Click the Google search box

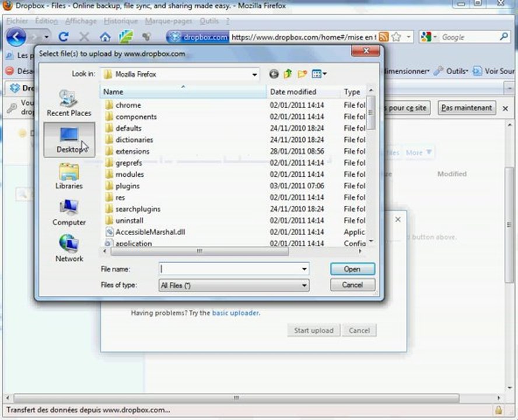tap(469, 37)
